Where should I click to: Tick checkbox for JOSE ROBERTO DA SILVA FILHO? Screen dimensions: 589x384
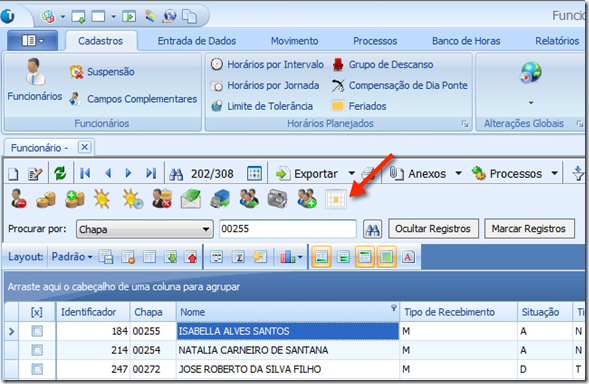[x=37, y=369]
